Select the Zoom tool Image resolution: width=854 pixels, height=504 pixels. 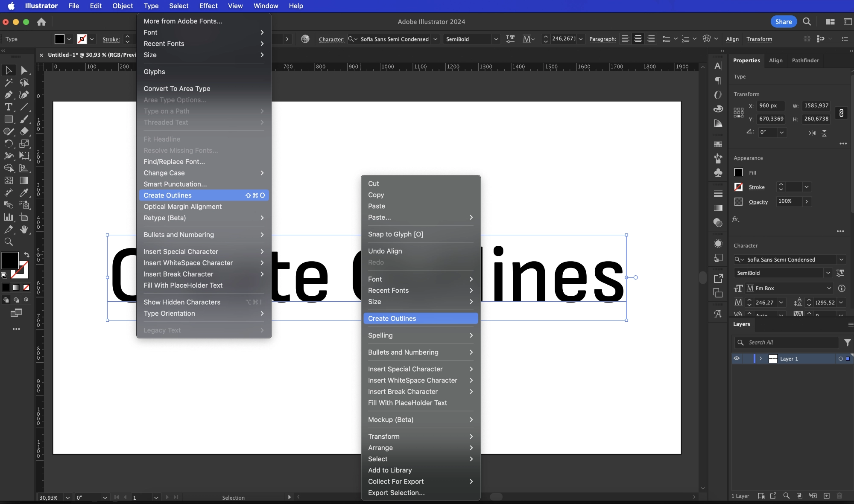9,242
